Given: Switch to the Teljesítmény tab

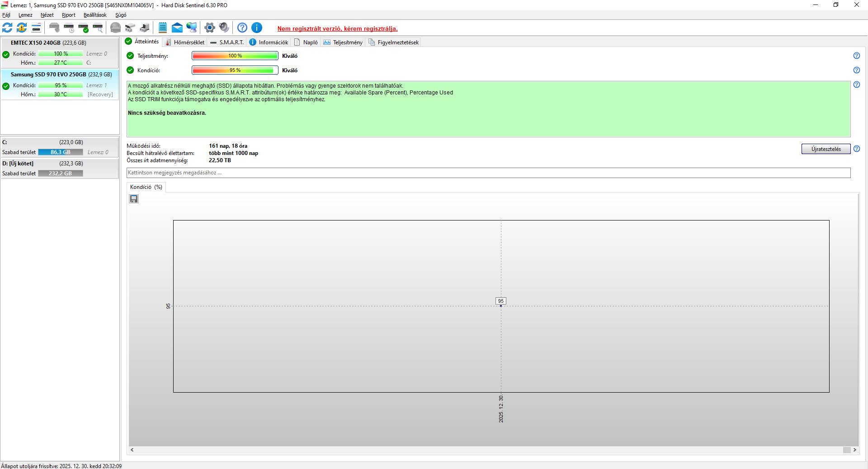Looking at the screenshot, I should click(x=343, y=42).
